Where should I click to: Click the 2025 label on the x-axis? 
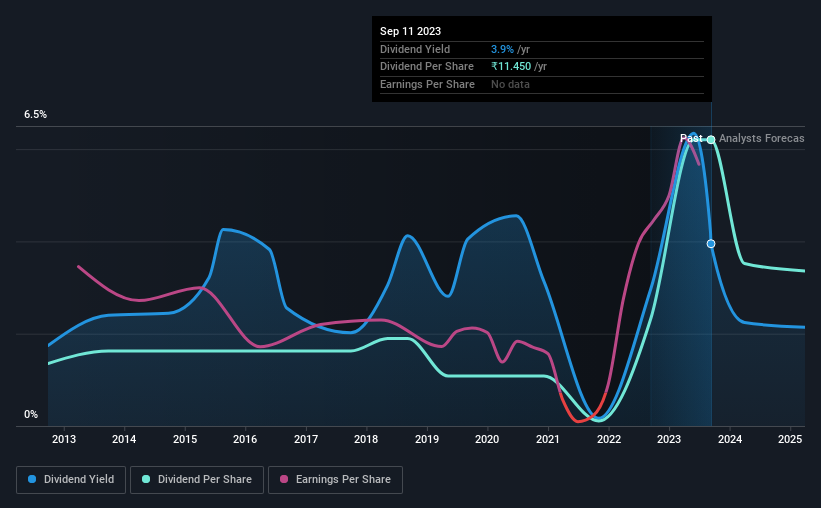[x=790, y=439]
